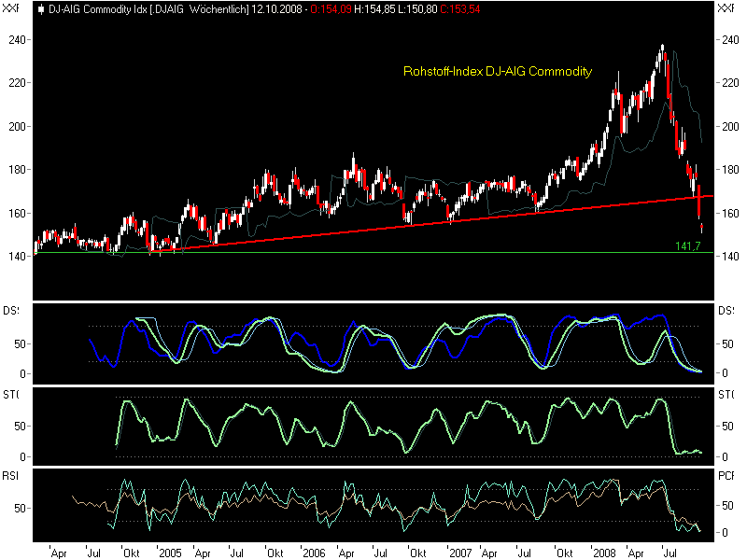Screen dimensions: 747x560
Task: Click the '2008' year label on time axis
Action: point(604,553)
